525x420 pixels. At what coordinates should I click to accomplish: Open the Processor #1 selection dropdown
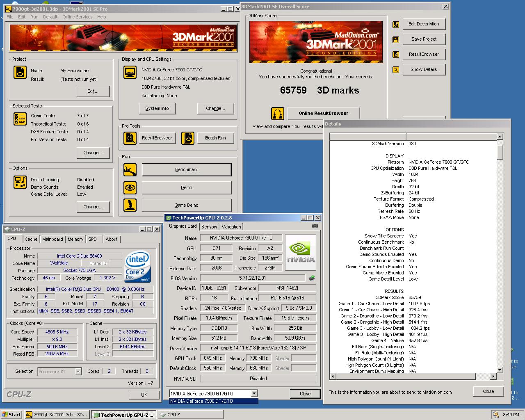[x=78, y=372]
